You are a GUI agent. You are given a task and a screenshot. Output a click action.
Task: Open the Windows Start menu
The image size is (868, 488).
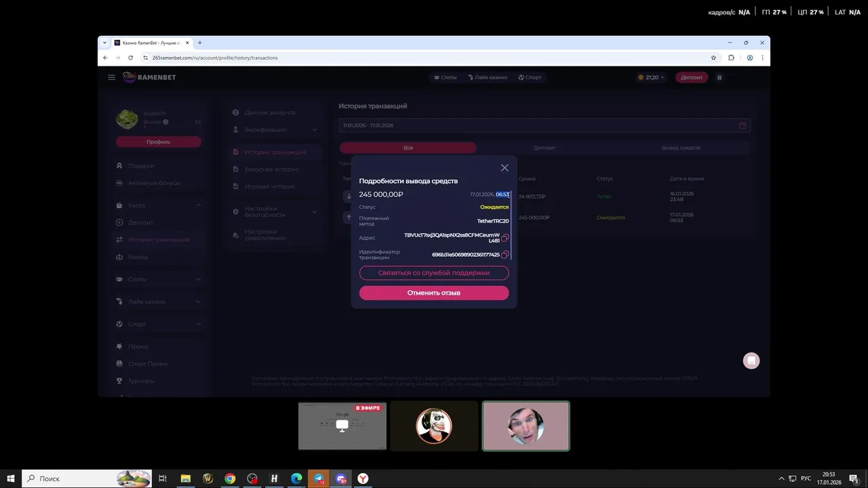click(11, 479)
